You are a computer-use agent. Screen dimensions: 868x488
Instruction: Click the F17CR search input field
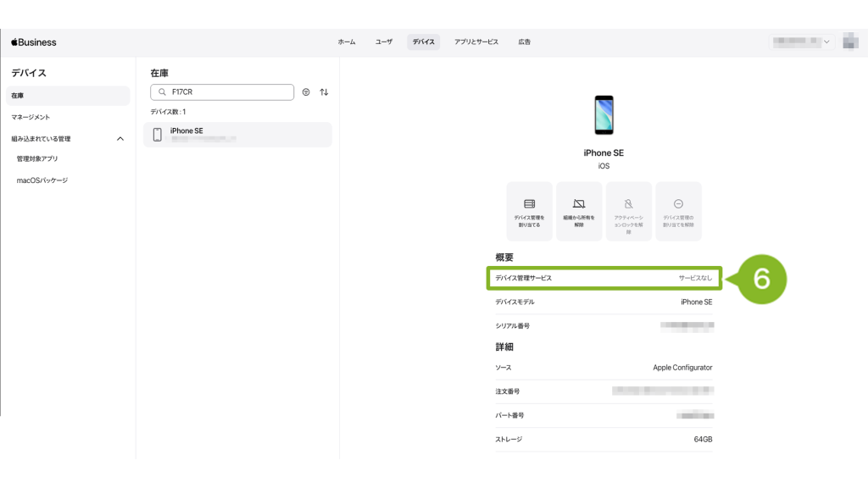pos(229,92)
